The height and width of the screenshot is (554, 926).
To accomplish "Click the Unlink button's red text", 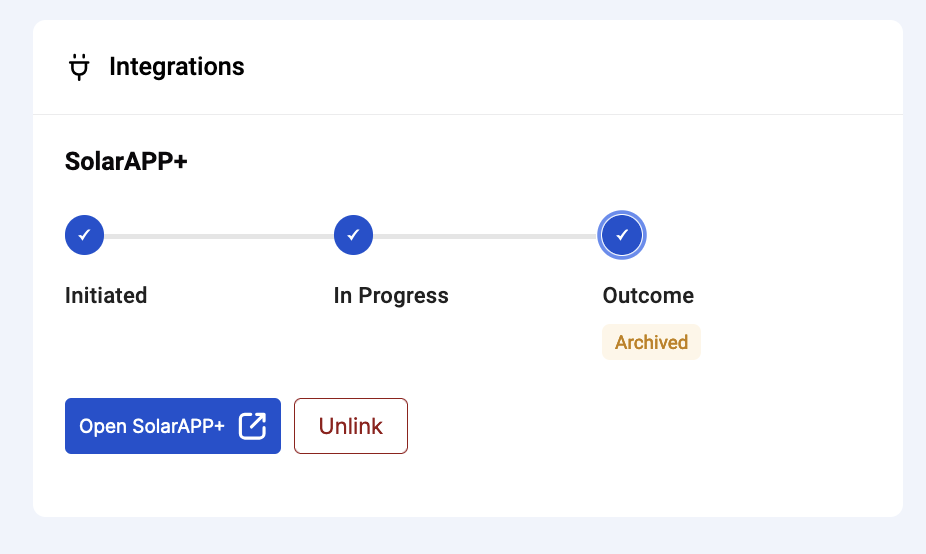I will click(x=351, y=426).
